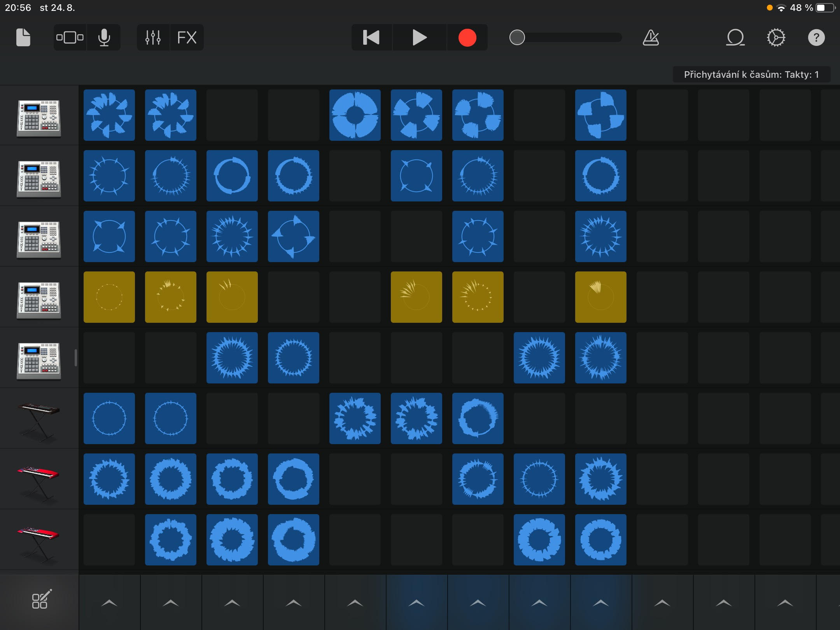
Task: Tap the microphone input icon
Action: 104,38
